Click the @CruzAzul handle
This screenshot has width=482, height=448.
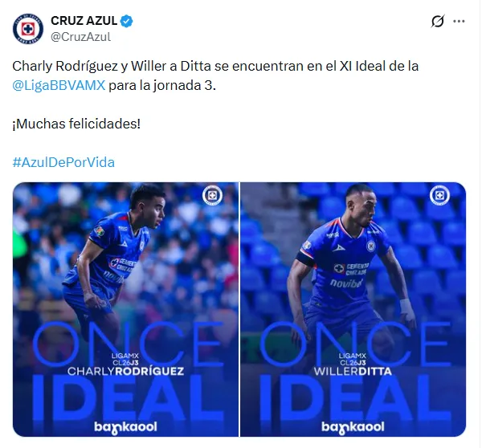pos(80,37)
